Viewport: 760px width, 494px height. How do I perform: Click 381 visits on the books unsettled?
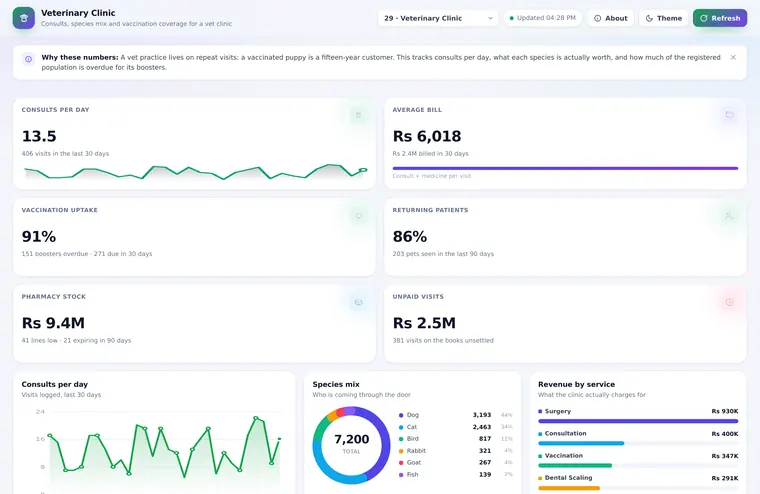(443, 340)
